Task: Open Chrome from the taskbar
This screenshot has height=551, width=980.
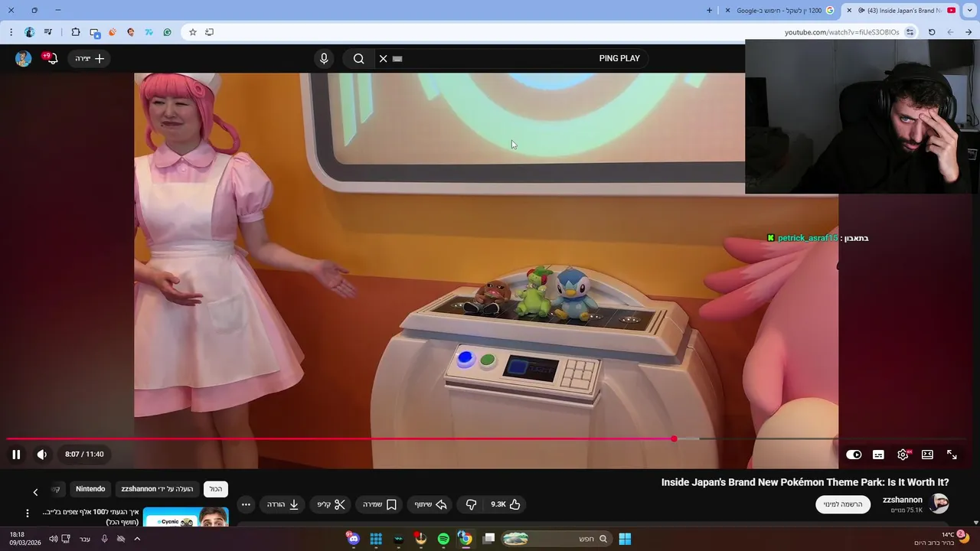Action: point(465,539)
